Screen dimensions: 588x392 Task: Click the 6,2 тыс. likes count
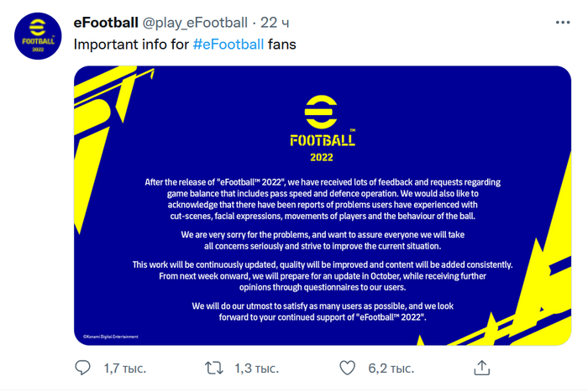(391, 368)
